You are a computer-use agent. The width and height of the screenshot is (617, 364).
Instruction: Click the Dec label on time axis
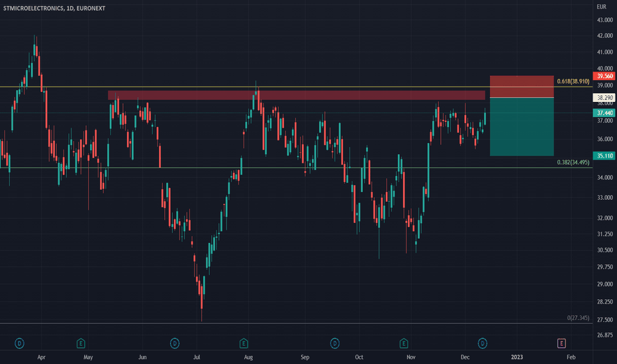coord(465,357)
